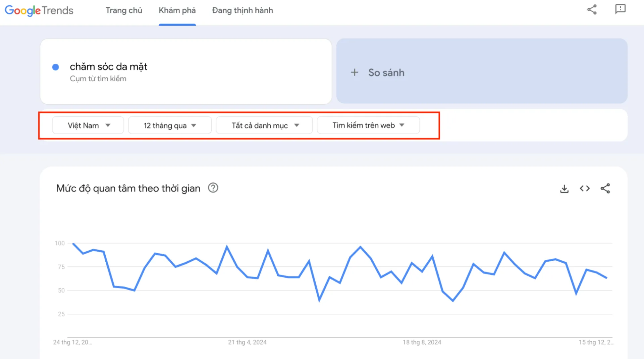Open the send feedback icon in header
Viewport: 644px width, 359px height.
tap(620, 9)
